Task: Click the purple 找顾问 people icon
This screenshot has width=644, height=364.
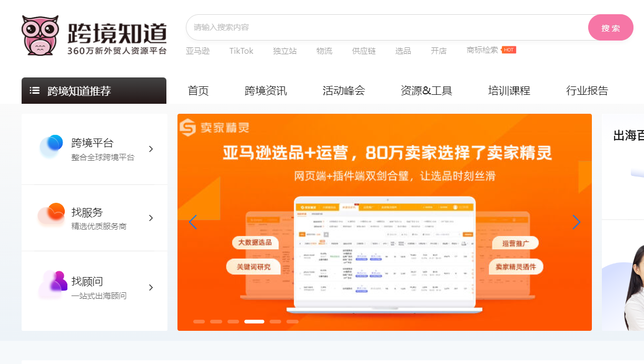Action: (53, 284)
